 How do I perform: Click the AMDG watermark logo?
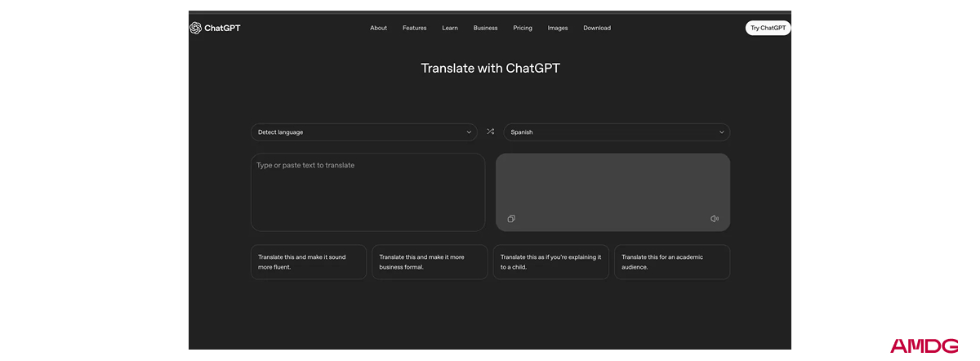pyautogui.click(x=924, y=345)
